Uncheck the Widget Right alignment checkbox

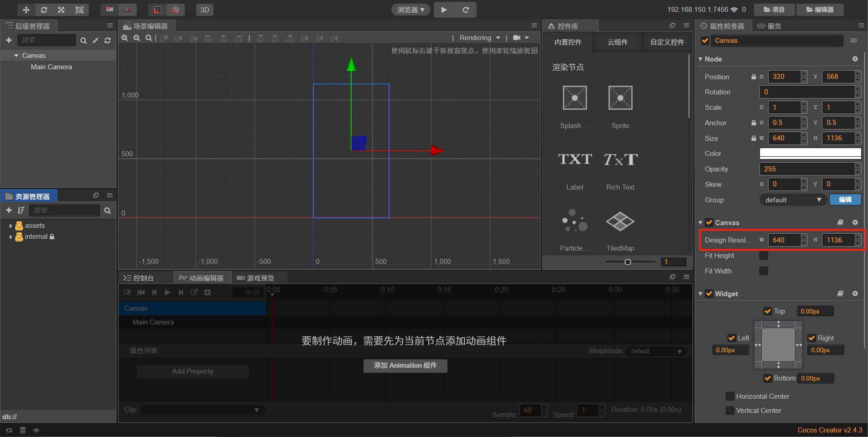(x=811, y=338)
